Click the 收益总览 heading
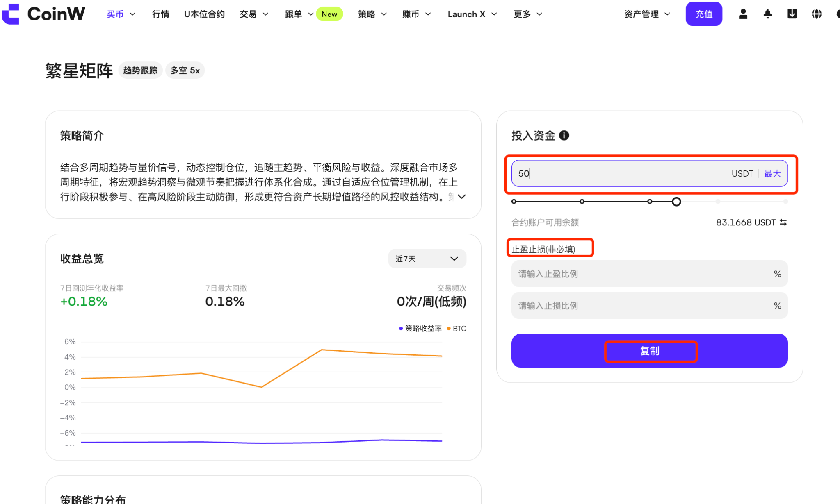 coord(82,259)
